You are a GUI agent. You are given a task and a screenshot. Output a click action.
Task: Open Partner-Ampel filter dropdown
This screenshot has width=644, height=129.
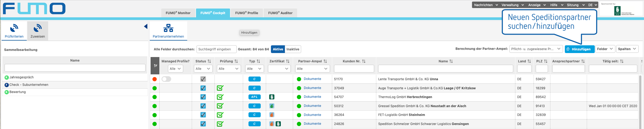click(313, 69)
